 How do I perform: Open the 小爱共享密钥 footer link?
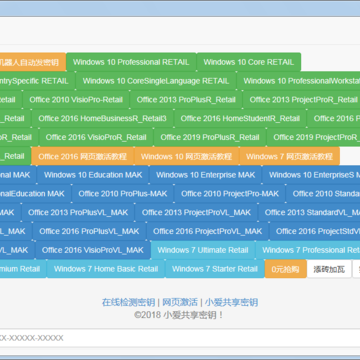231,302
